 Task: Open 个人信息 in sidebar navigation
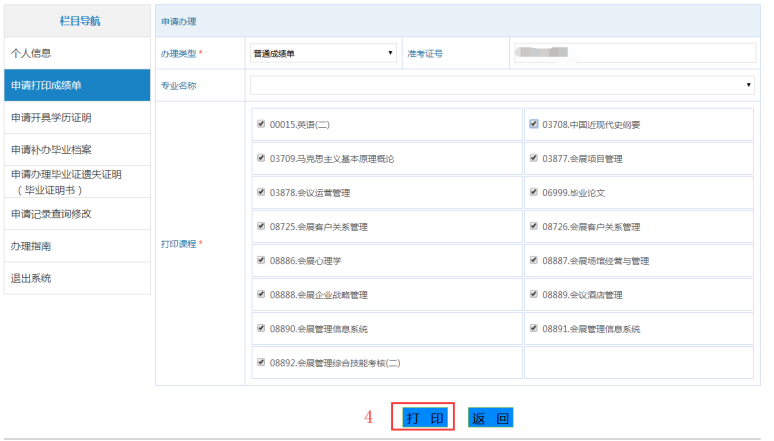point(77,53)
